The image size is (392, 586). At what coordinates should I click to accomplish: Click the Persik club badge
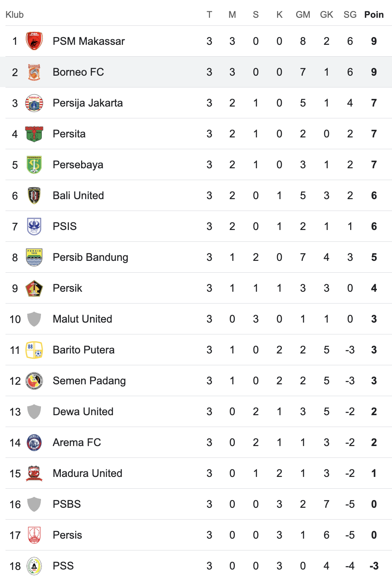(34, 288)
